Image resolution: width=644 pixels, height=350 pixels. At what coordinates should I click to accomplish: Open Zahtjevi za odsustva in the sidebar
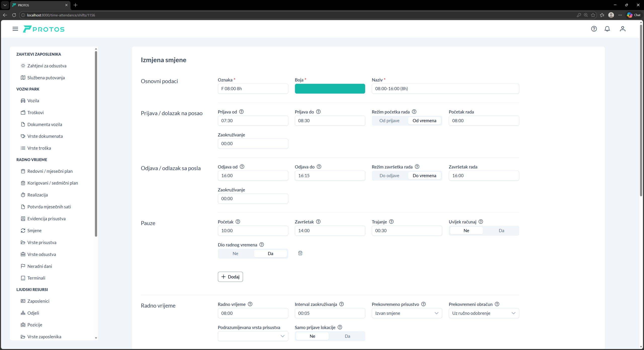(x=47, y=66)
